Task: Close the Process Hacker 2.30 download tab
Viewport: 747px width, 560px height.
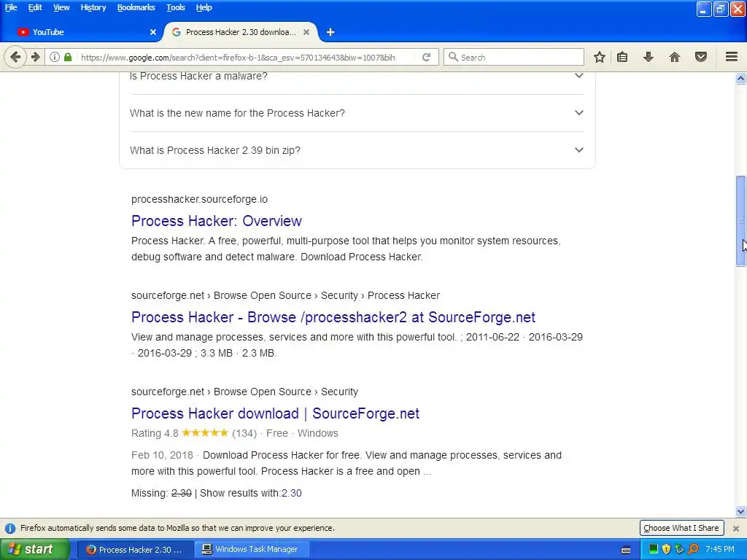Action: pyautogui.click(x=306, y=32)
